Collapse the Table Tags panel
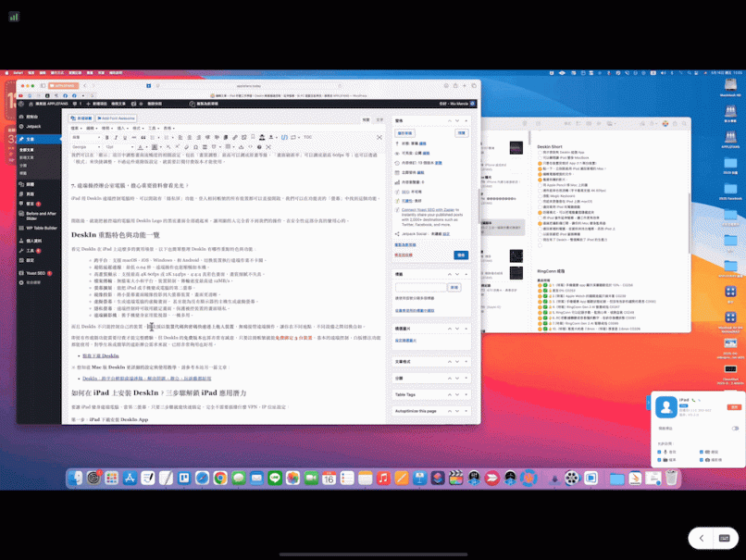The height and width of the screenshot is (560, 746). tap(466, 394)
